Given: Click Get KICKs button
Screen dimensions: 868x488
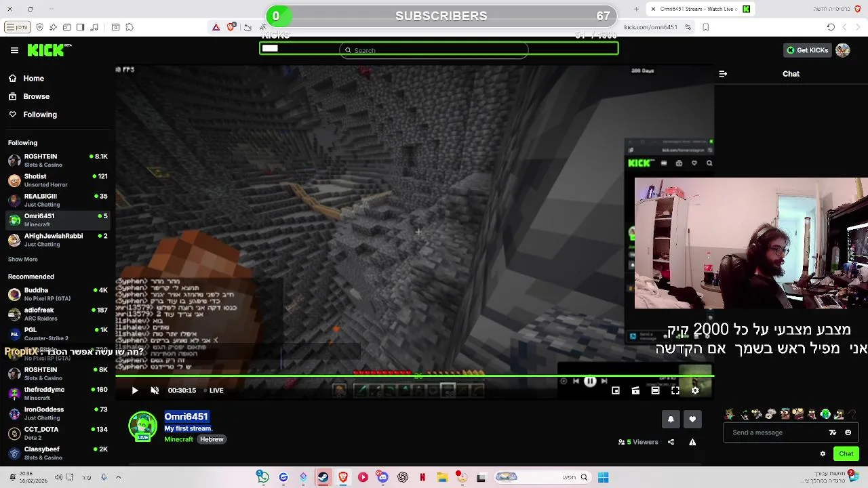Looking at the screenshot, I should (x=807, y=50).
